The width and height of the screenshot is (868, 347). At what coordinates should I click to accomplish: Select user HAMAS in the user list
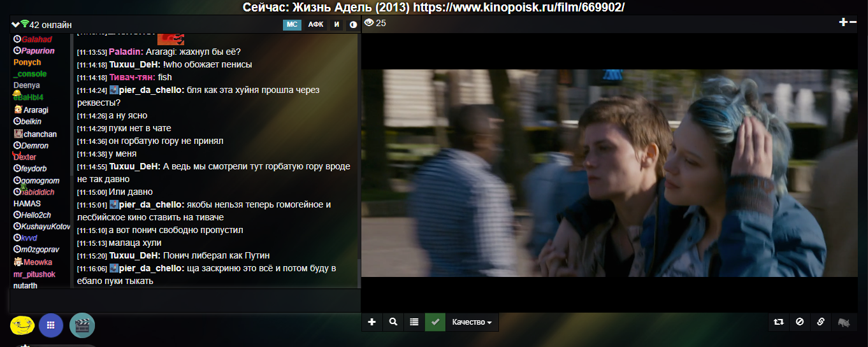pyautogui.click(x=27, y=204)
